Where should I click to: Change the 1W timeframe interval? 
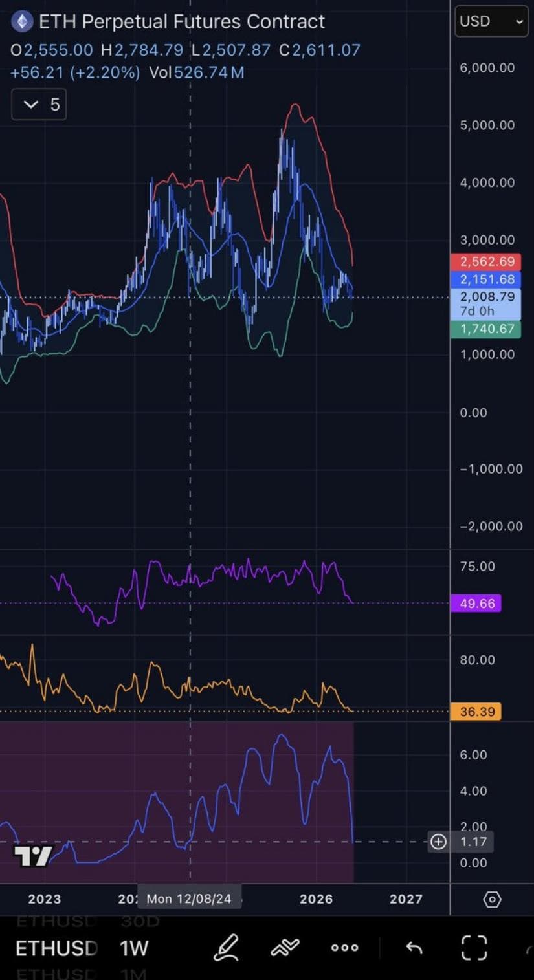coord(134,948)
